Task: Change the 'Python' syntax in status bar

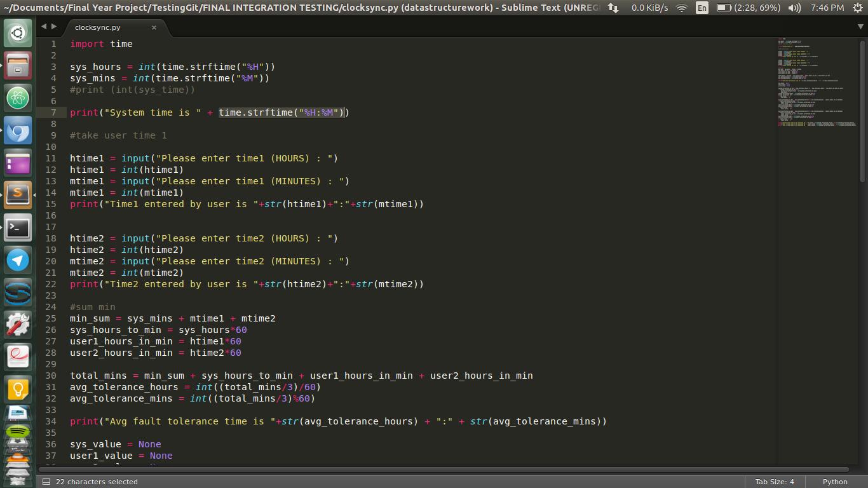Action: click(x=835, y=482)
